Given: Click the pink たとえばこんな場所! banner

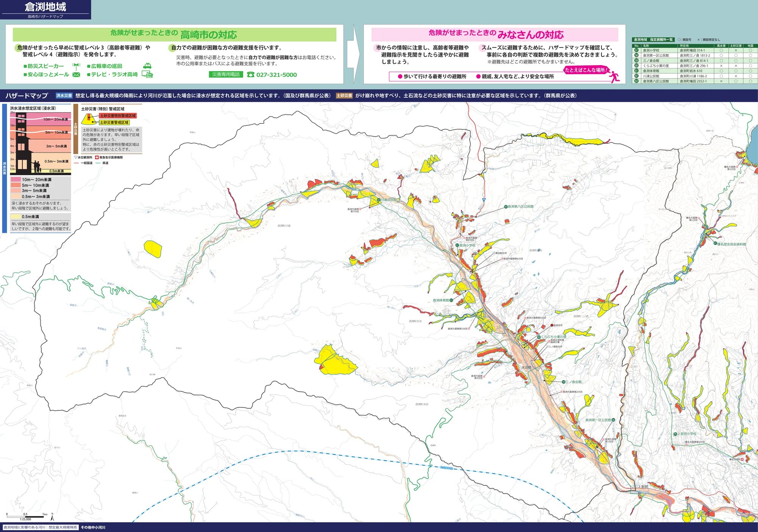Looking at the screenshot, I should pos(586,70).
